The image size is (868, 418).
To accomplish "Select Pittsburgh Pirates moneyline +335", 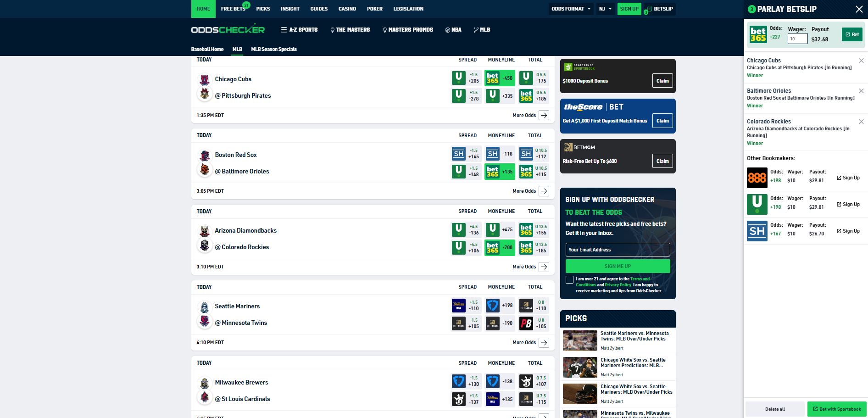I will [x=500, y=96].
